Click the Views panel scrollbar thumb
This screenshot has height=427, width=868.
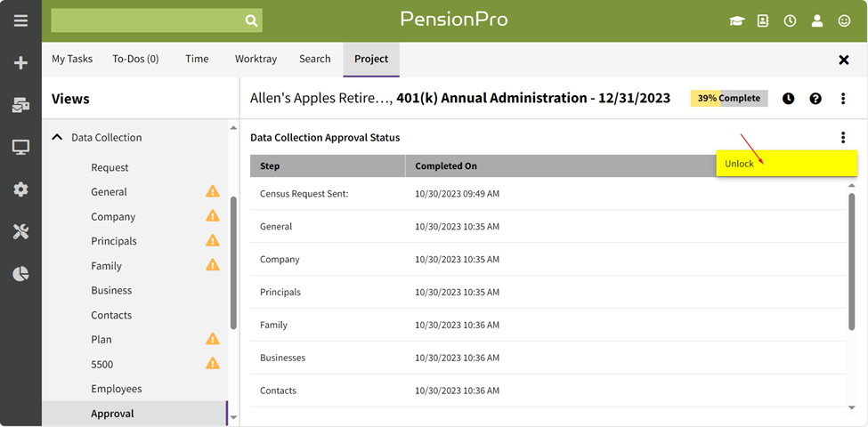click(233, 262)
